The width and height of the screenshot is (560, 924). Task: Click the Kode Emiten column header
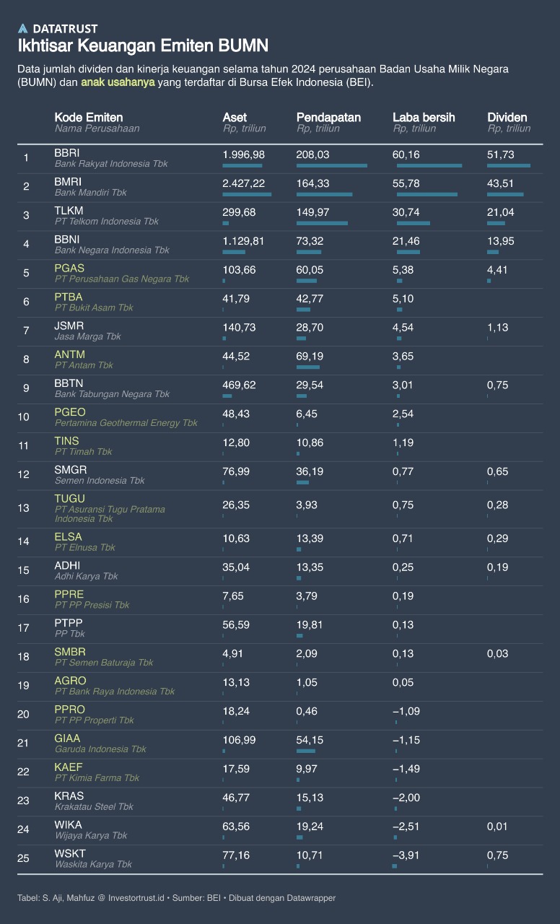pos(89,117)
